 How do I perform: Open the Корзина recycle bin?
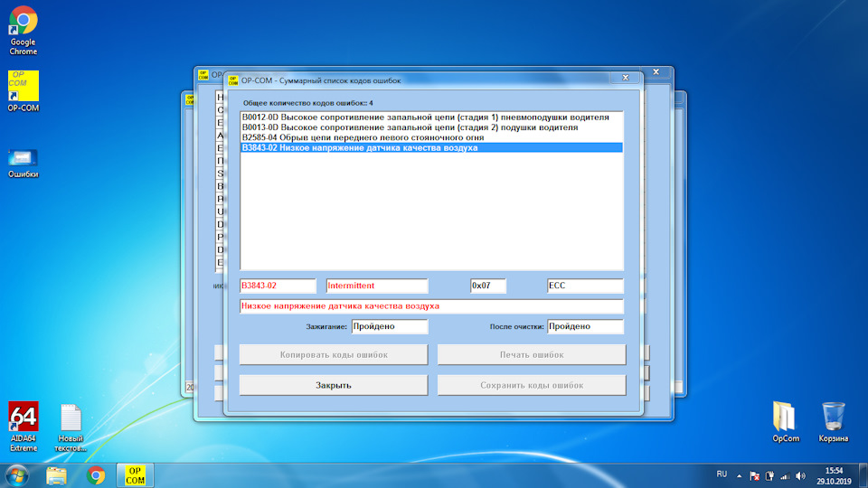[x=834, y=418]
